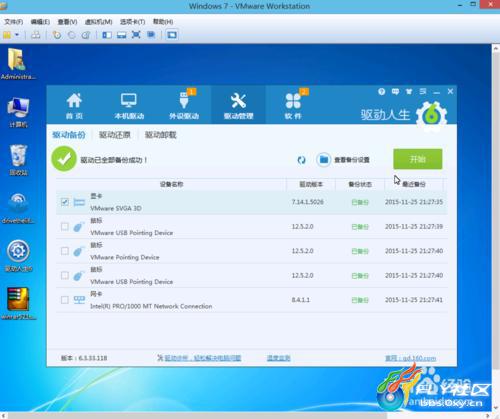Open the 驱动人生 desktop shortcut
This screenshot has width=500, height=419.
point(18,256)
